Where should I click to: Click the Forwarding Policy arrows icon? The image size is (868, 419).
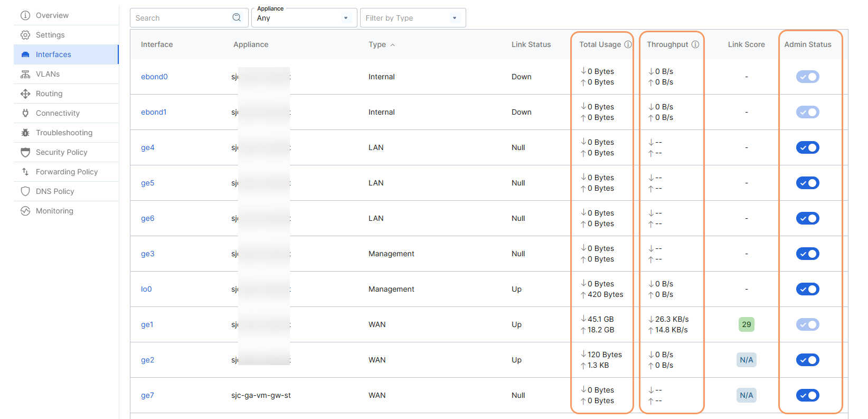[x=25, y=172]
